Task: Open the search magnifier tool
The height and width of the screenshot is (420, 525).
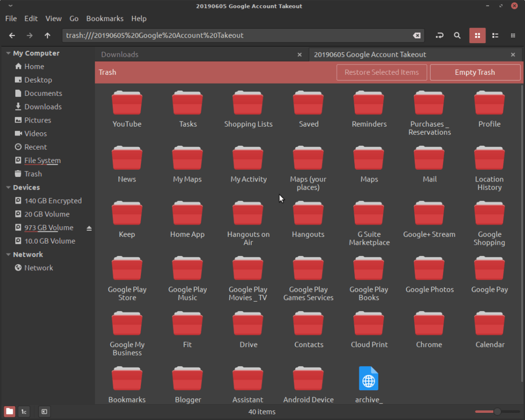Action: point(457,35)
